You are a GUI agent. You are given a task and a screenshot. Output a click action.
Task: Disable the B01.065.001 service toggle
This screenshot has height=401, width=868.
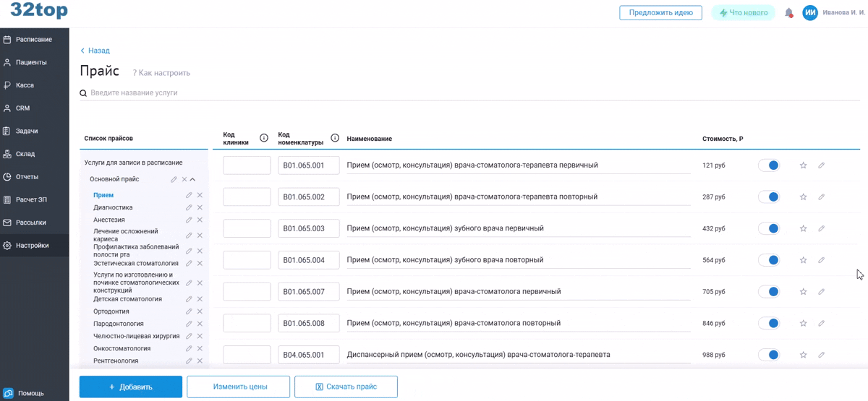click(768, 165)
